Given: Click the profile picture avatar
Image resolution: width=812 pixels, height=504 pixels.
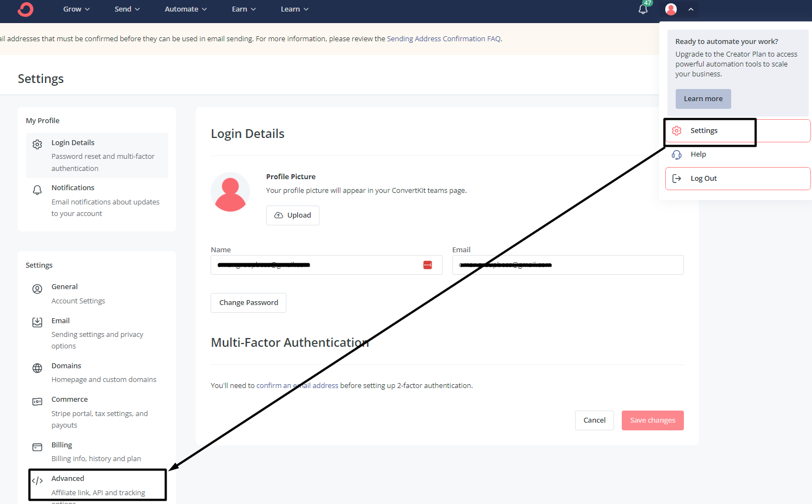Looking at the screenshot, I should [230, 192].
